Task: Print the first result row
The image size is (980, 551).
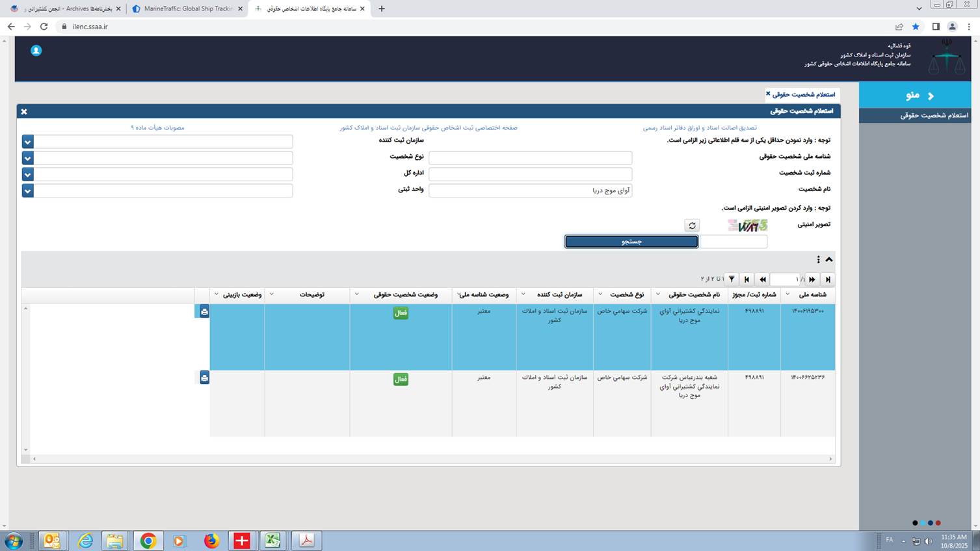Action: pyautogui.click(x=204, y=312)
